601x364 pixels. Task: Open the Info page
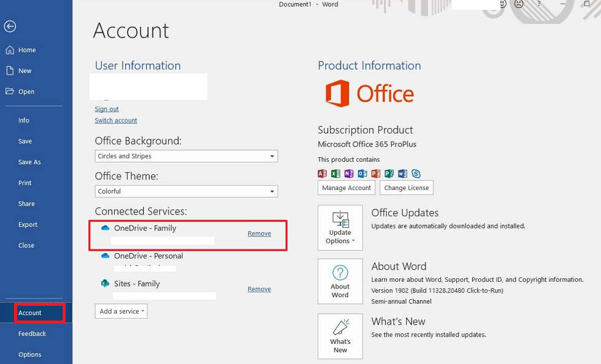(24, 120)
